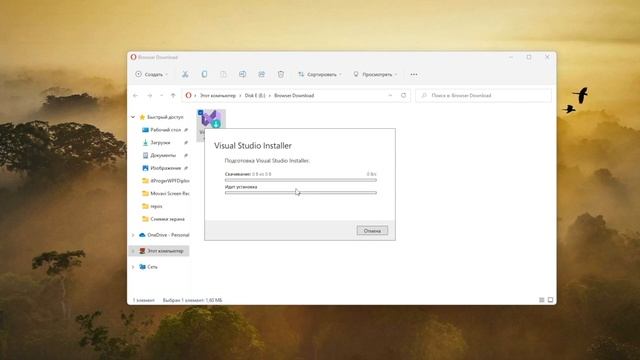Close the Browser Download Explorer window

pyautogui.click(x=547, y=57)
